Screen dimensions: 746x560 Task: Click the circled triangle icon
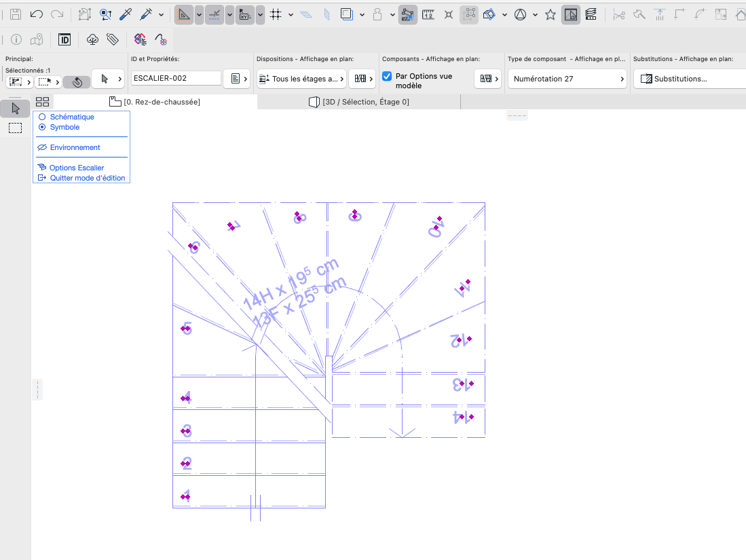point(520,15)
